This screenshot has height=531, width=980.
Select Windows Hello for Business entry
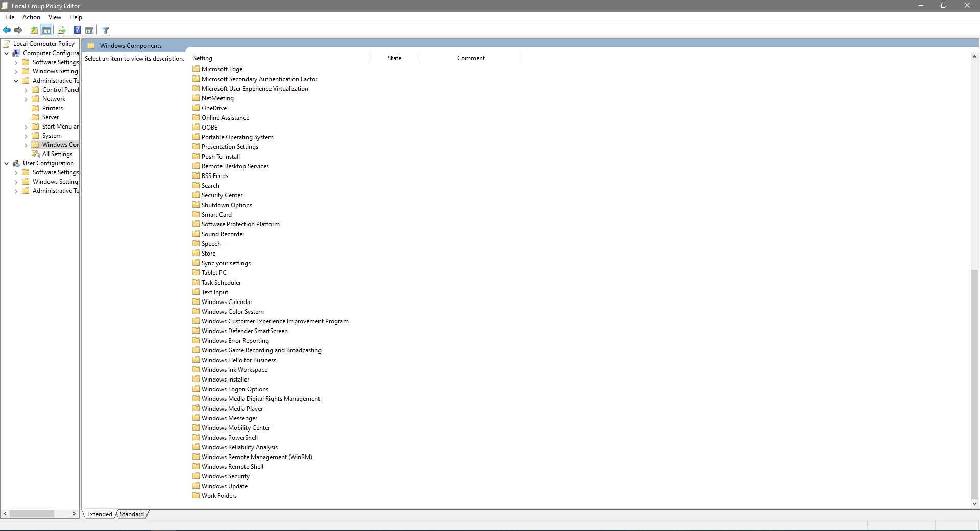tap(239, 360)
